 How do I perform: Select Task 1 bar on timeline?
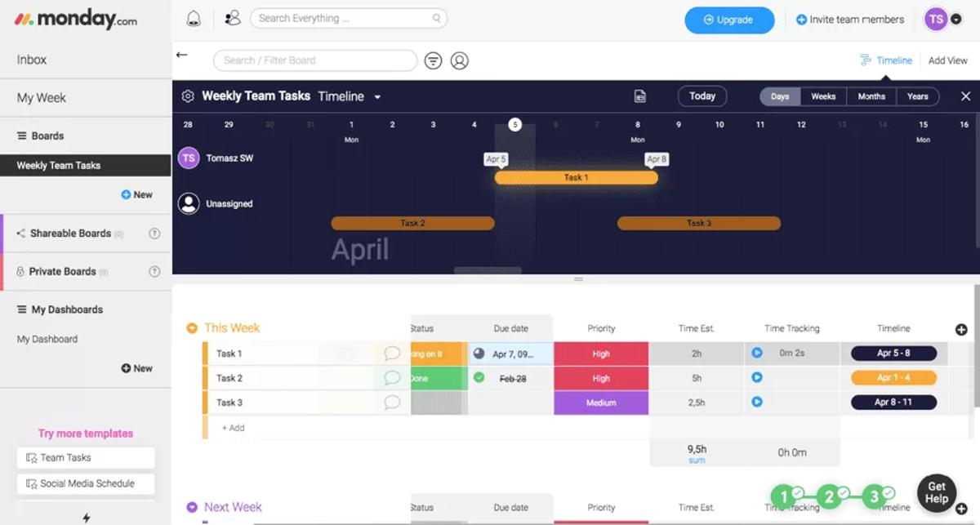click(576, 177)
